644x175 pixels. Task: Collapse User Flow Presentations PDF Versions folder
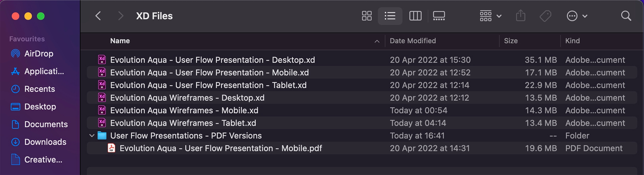pos(92,136)
